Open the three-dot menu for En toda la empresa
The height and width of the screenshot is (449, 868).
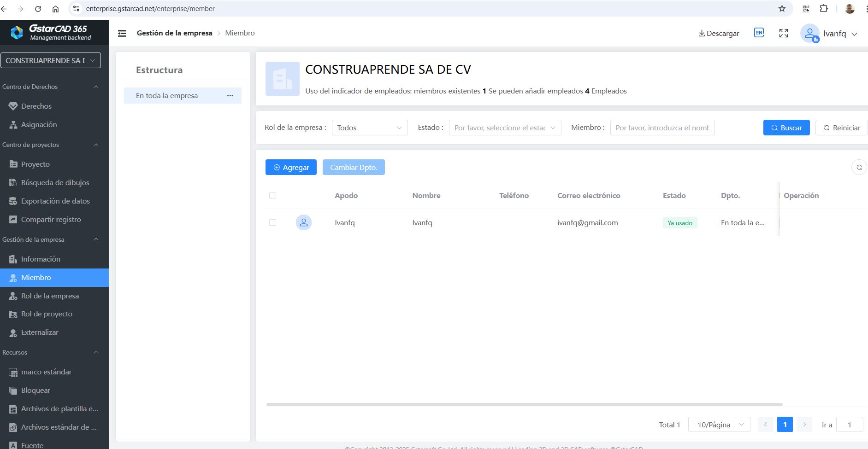230,96
